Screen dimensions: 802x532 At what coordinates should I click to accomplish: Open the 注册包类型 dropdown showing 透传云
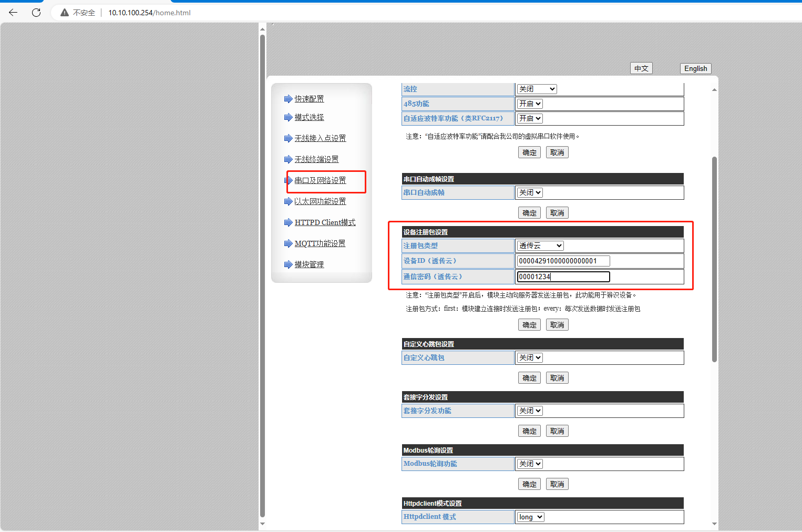click(540, 245)
